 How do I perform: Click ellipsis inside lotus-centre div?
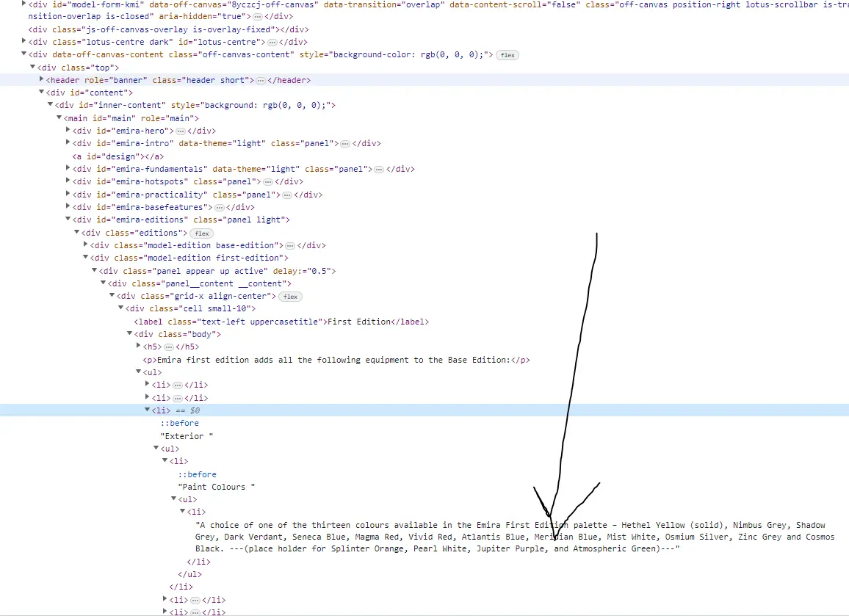pos(272,43)
